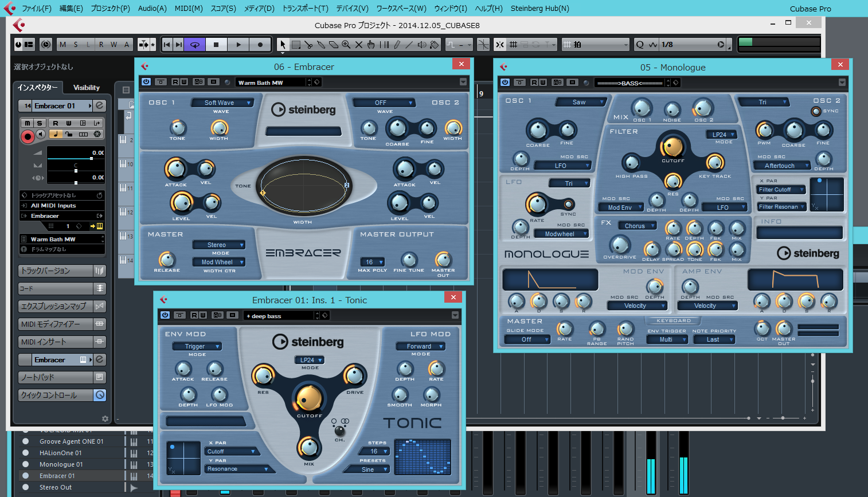Open the ファイル(F) menu
Screen dimensions: 868x497
click(x=36, y=9)
